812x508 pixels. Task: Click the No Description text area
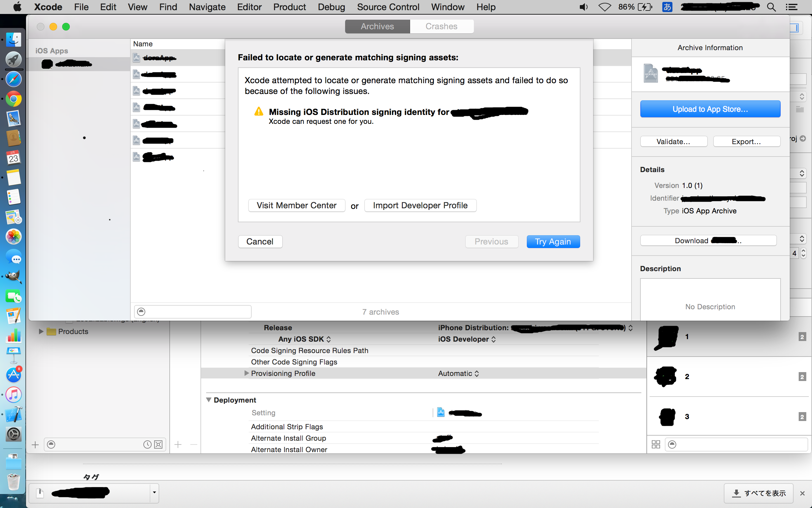click(710, 299)
